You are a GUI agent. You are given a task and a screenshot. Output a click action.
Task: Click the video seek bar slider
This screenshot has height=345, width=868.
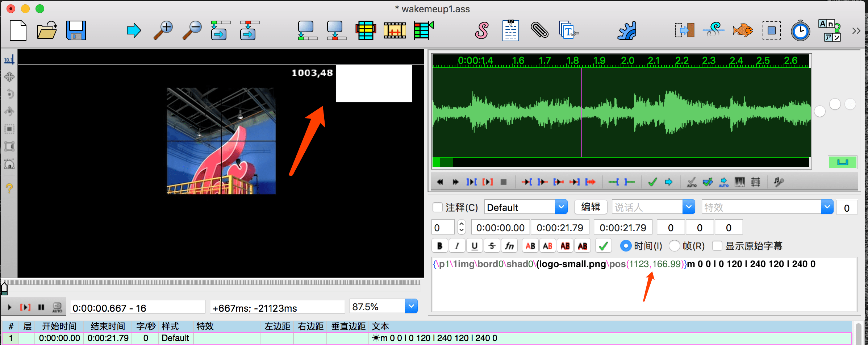tap(212, 283)
